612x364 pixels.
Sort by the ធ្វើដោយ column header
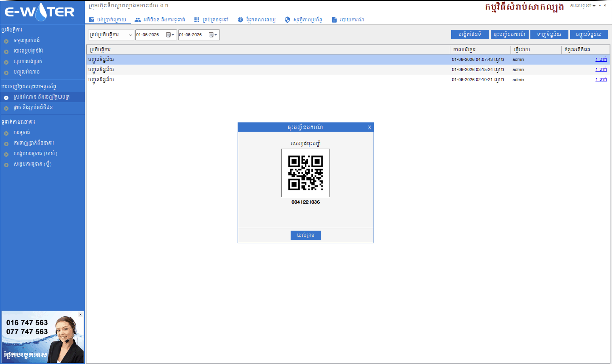536,49
